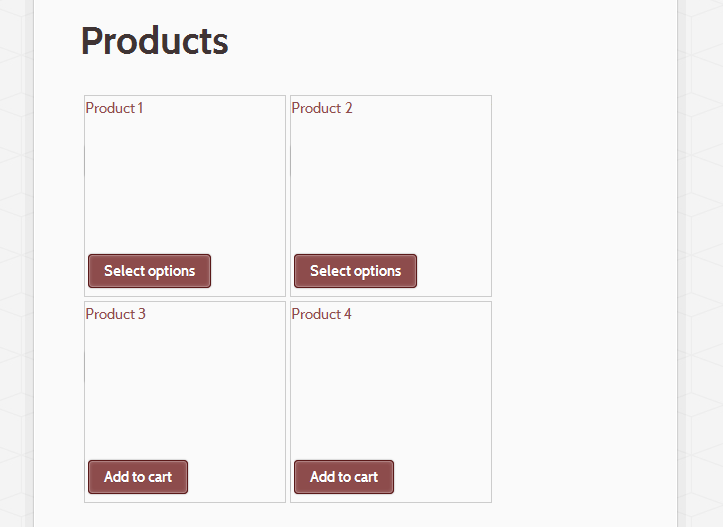Click empty space right of Product 4 card
The height and width of the screenshot is (527, 723).
[x=580, y=400]
